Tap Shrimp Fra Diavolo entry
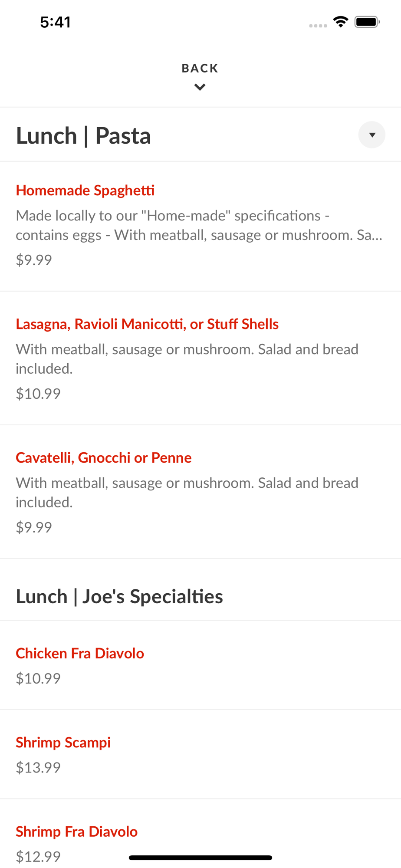This screenshot has height=868, width=401. click(77, 832)
